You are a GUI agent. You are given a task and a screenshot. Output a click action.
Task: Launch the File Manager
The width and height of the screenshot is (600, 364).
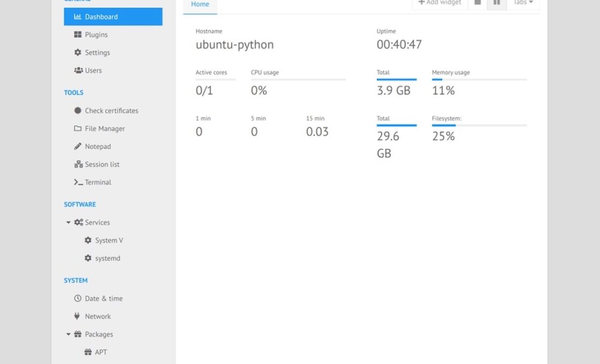[x=104, y=128]
